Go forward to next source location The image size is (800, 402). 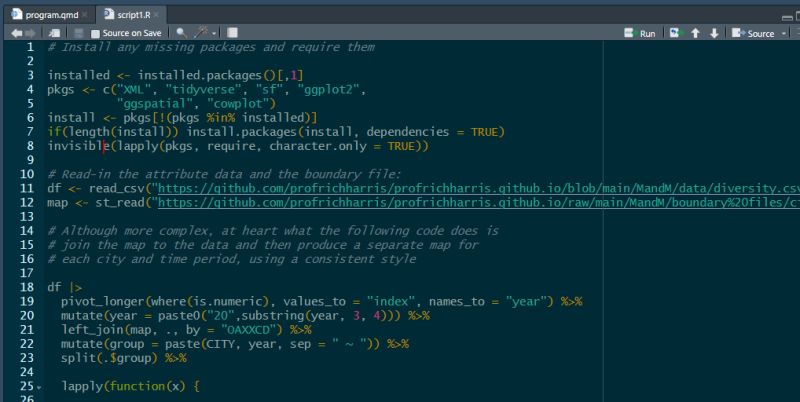[30, 33]
